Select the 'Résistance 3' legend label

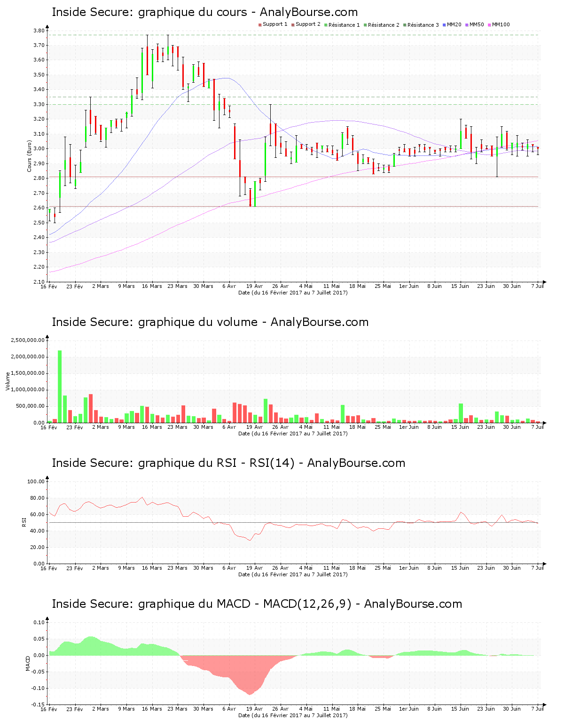(x=423, y=25)
